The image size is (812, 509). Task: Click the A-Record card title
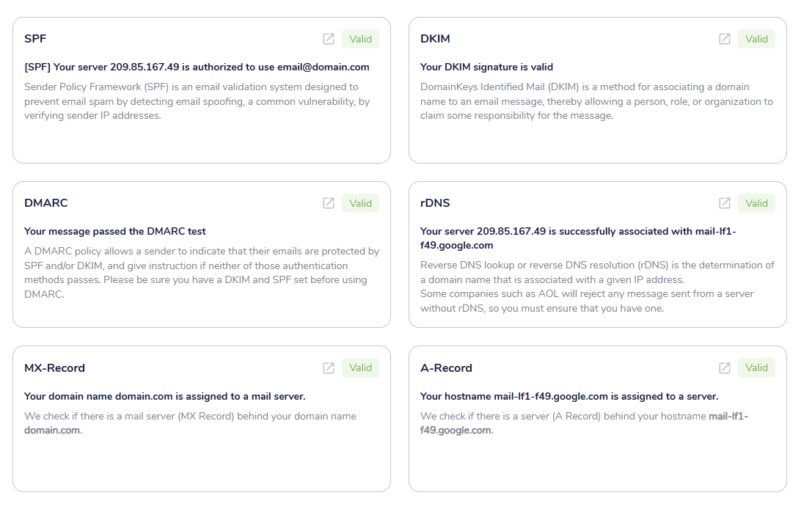pyautogui.click(x=446, y=367)
